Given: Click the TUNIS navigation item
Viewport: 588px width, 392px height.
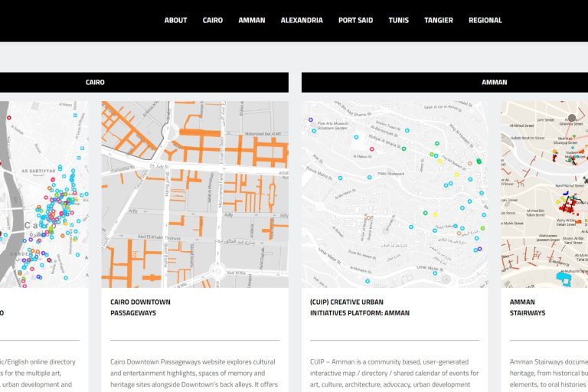Looking at the screenshot, I should click(x=398, y=21).
